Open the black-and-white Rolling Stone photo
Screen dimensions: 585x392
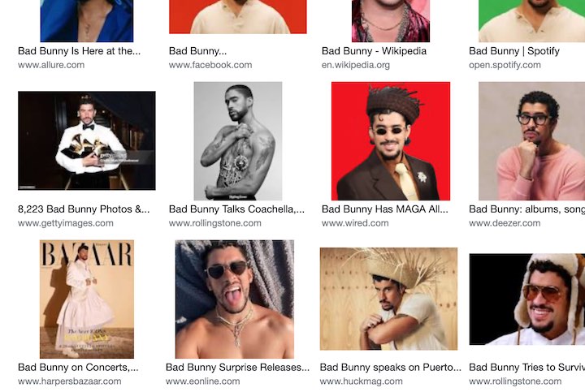(238, 141)
